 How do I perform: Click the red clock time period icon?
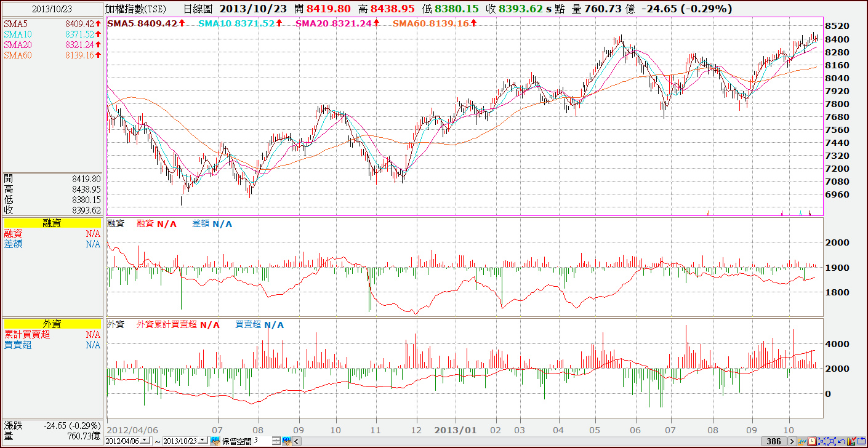(812, 441)
